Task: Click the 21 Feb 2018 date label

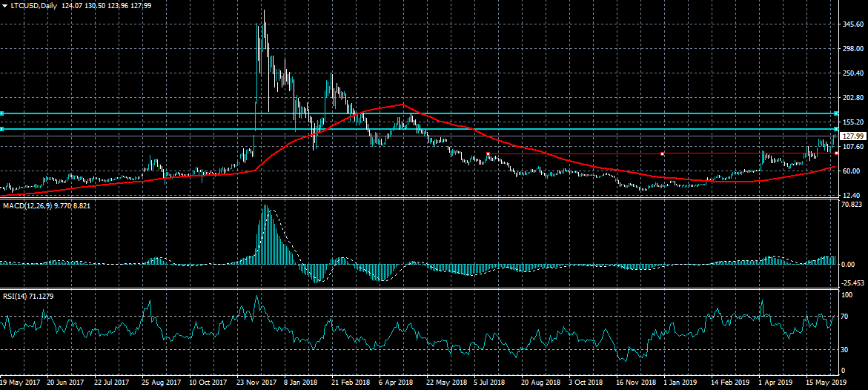Action: click(351, 383)
